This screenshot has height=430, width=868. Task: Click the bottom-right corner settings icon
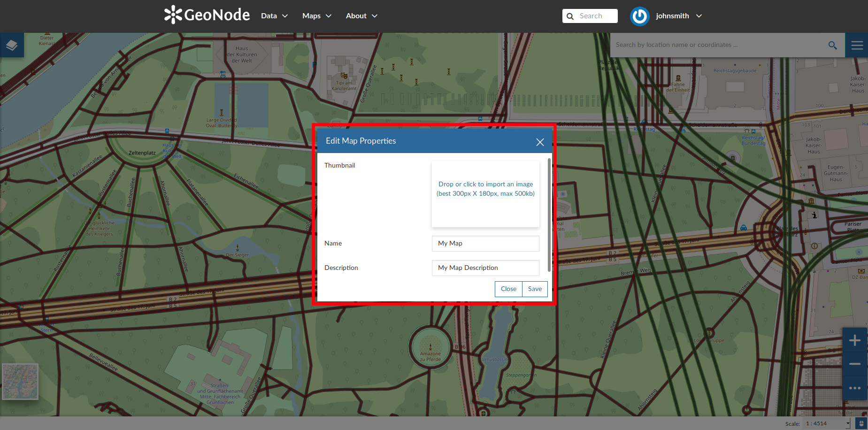pos(861,423)
